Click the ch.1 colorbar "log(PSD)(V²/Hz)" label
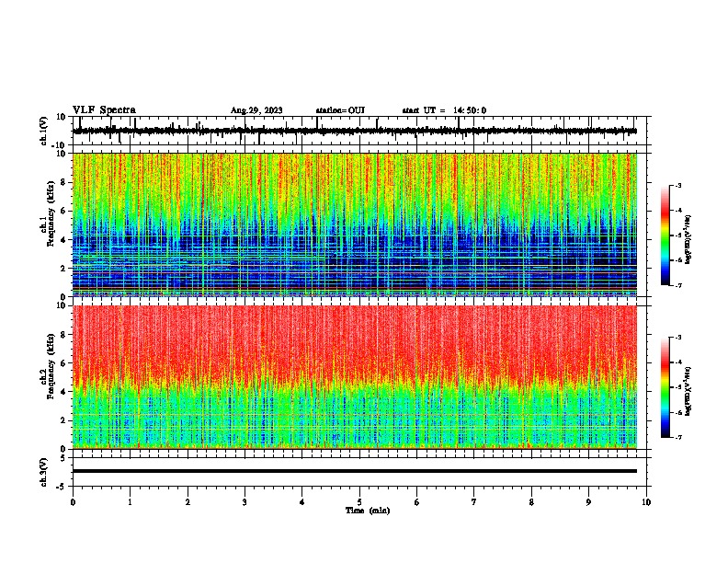728x563 pixels. [x=688, y=240]
